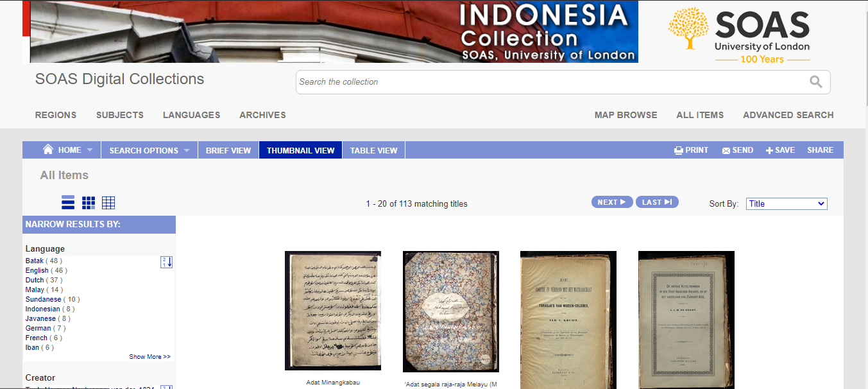Open the Home house icon
The height and width of the screenshot is (389, 868).
pos(48,150)
